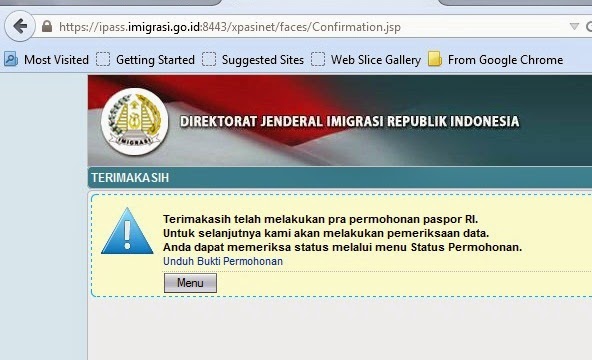
Task: Open the Most Visited bookmark folder
Action: [46, 60]
